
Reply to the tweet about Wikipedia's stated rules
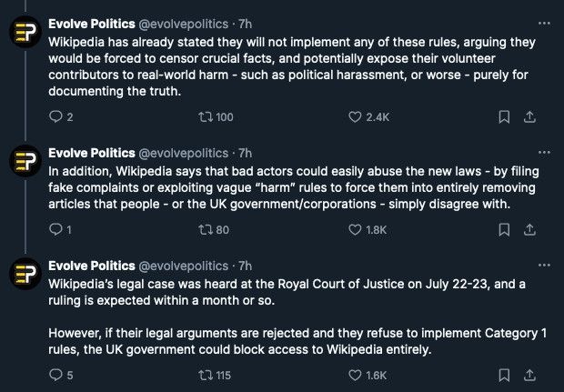[55, 116]
